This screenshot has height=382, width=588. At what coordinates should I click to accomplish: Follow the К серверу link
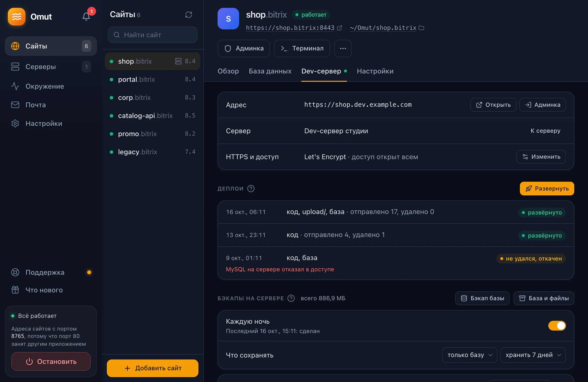coord(546,131)
